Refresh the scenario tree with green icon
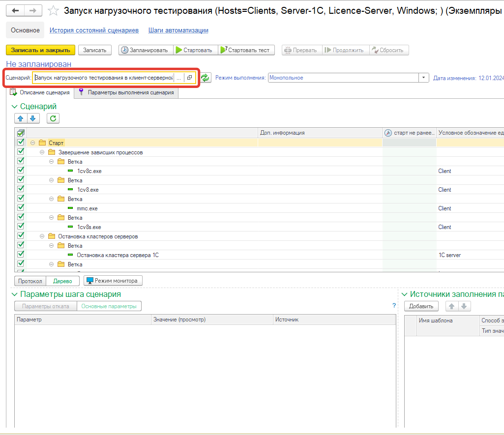This screenshot has height=435, width=504. [53, 118]
